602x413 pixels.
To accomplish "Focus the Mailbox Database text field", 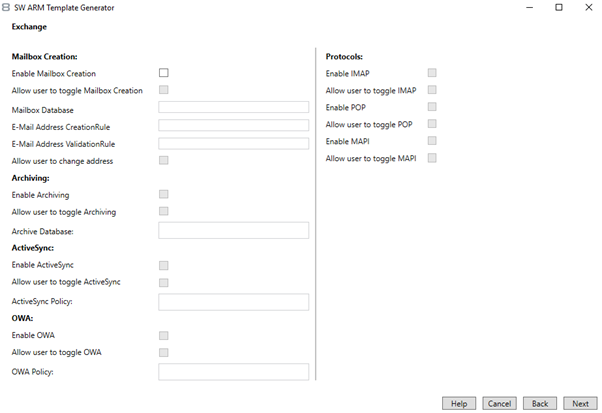I will click(x=233, y=107).
